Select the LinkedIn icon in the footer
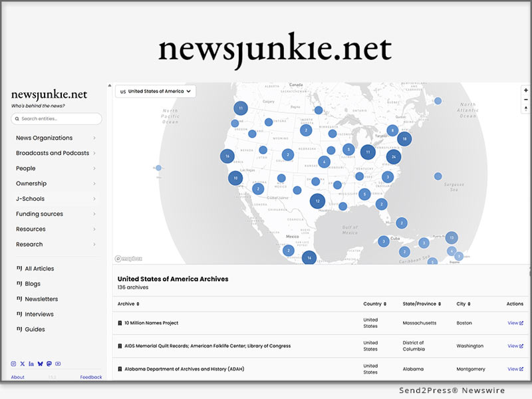 coord(31,364)
